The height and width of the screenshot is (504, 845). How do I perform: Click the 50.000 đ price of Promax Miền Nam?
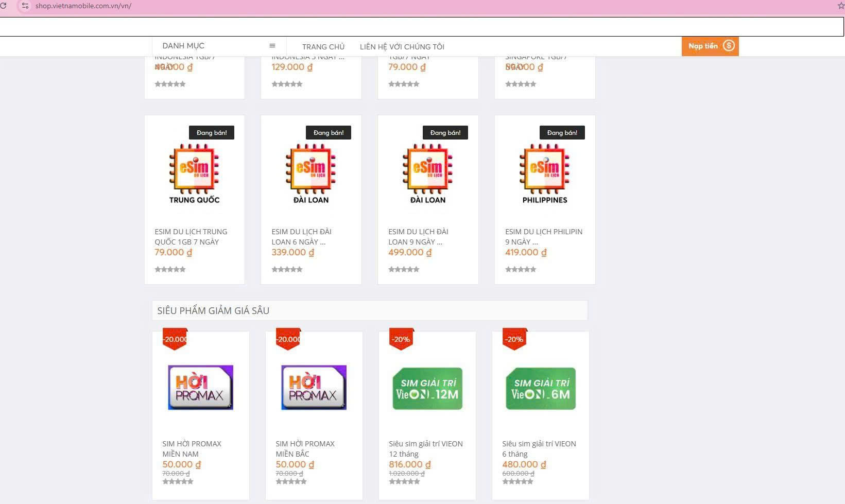tap(182, 465)
